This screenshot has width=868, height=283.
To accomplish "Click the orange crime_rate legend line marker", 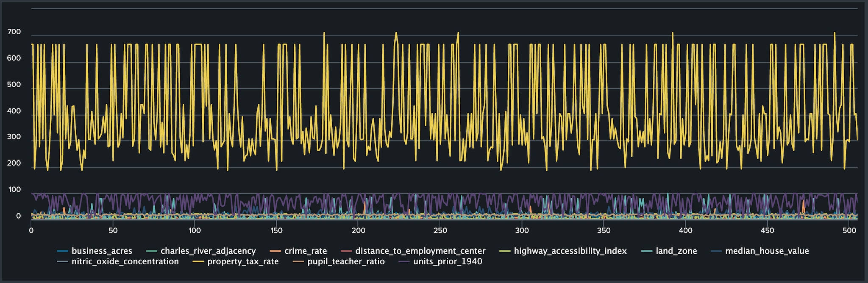I will click(x=275, y=251).
